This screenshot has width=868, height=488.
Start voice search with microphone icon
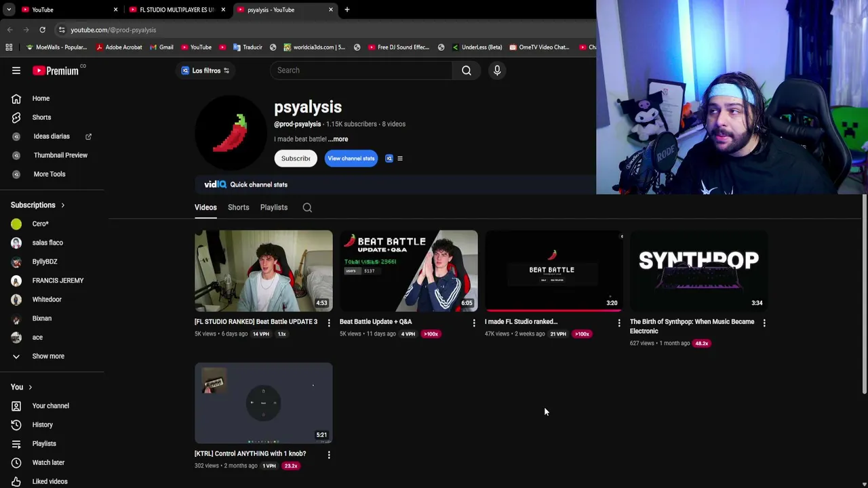point(497,70)
